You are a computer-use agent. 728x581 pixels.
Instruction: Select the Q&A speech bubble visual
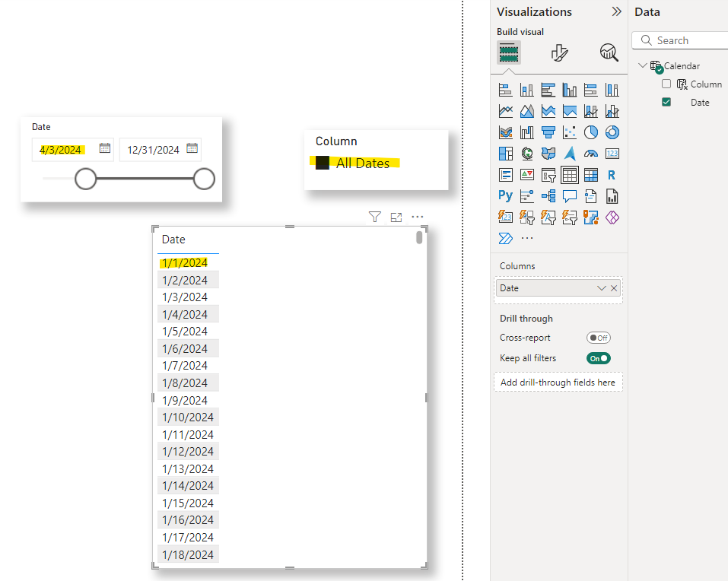click(x=569, y=196)
